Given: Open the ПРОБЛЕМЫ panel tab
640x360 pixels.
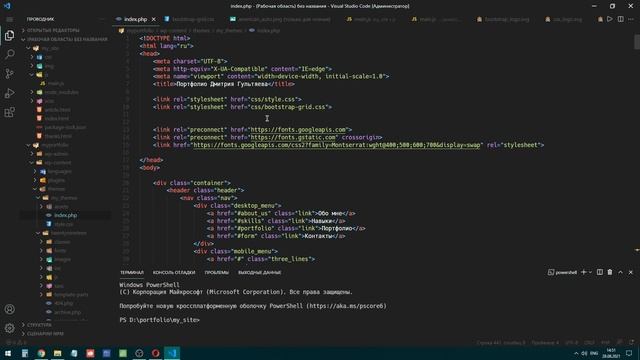Looking at the screenshot, I should [x=217, y=272].
